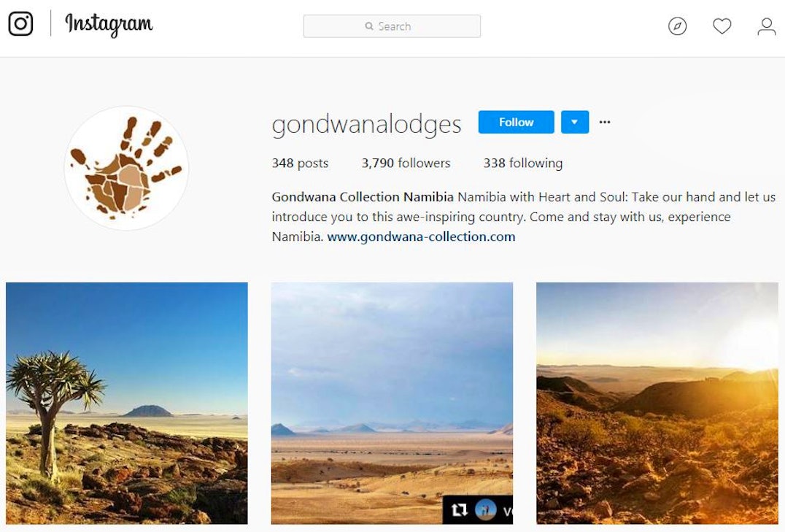The image size is (785, 532).
Task: Open the gondwanalodges handprint profile picture
Action: click(x=127, y=168)
